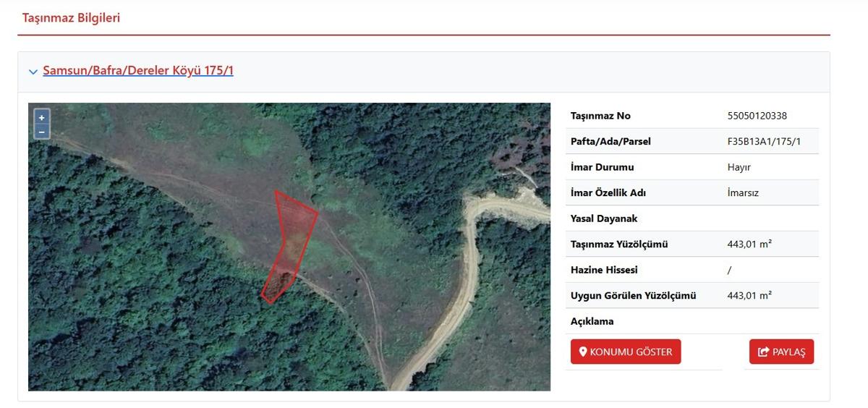Collapse the Samsun/Bafra/Dereler Köyü panel chevron

click(x=33, y=72)
